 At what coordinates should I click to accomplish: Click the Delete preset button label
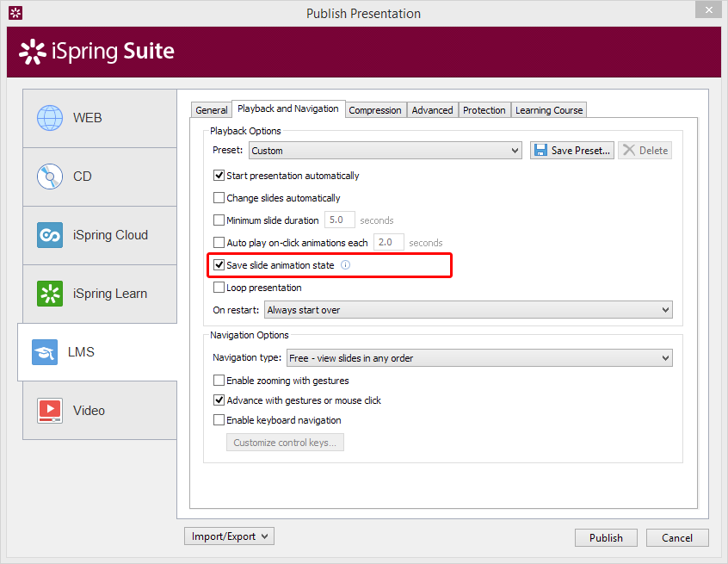click(x=653, y=151)
